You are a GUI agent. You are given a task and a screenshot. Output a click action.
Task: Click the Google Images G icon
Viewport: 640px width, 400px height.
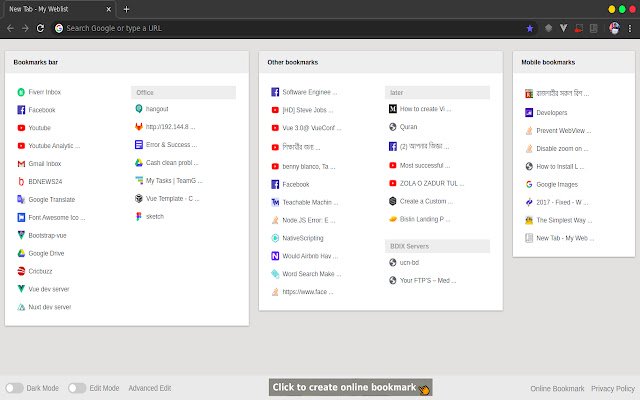529,184
